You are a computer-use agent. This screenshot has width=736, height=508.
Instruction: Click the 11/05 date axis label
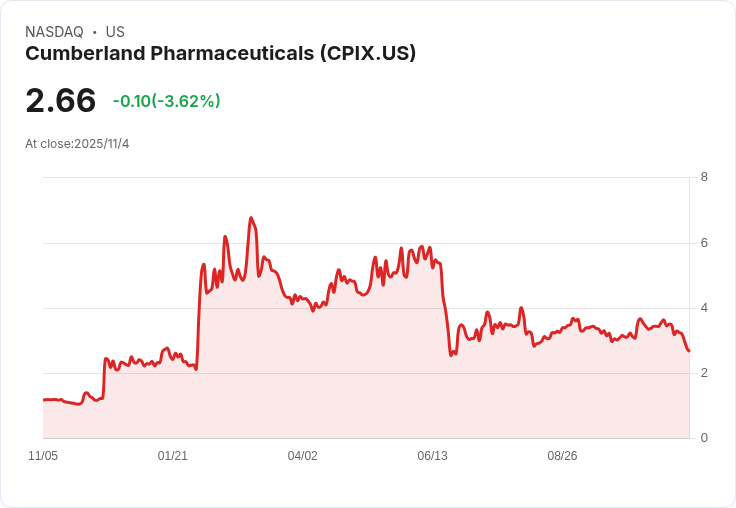[43, 456]
